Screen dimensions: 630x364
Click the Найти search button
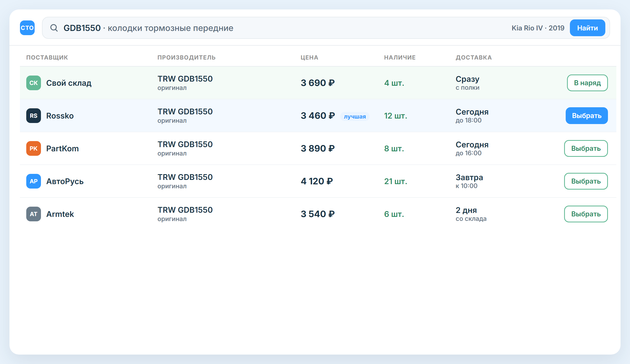[587, 28]
